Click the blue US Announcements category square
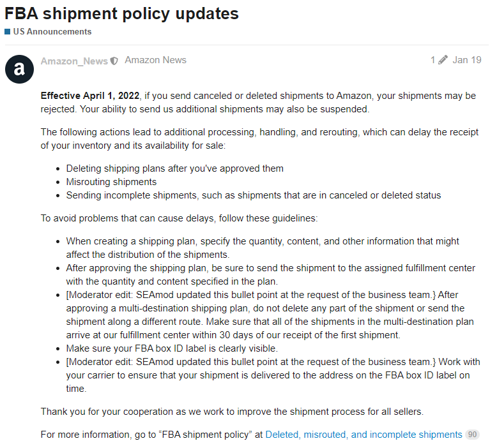 [8, 31]
